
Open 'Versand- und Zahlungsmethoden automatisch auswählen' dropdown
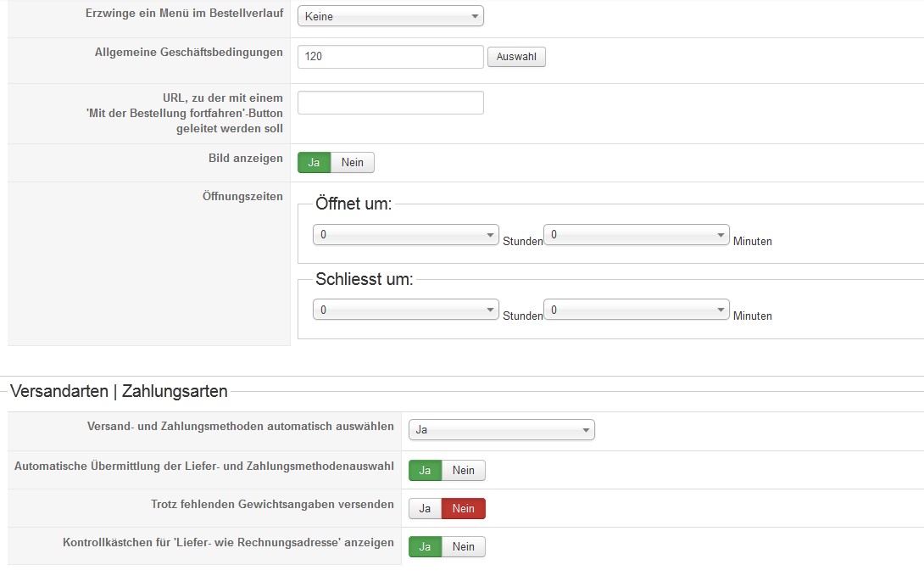(x=501, y=430)
